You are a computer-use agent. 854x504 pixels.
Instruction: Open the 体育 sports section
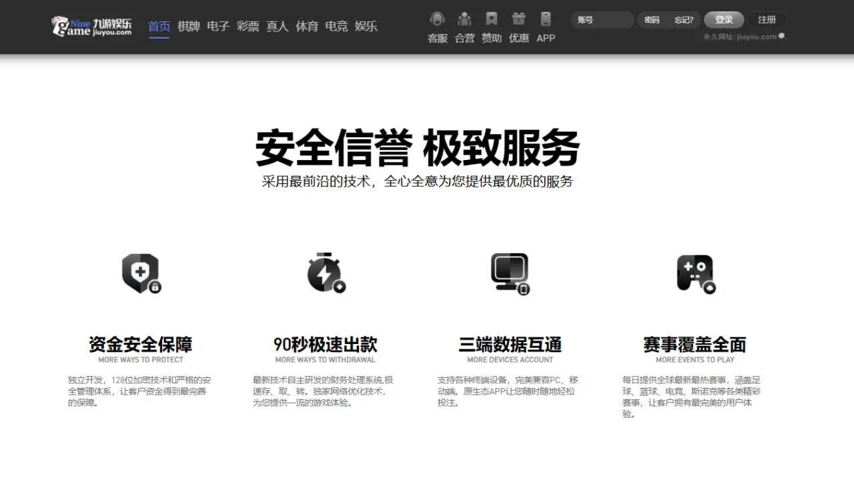[306, 27]
